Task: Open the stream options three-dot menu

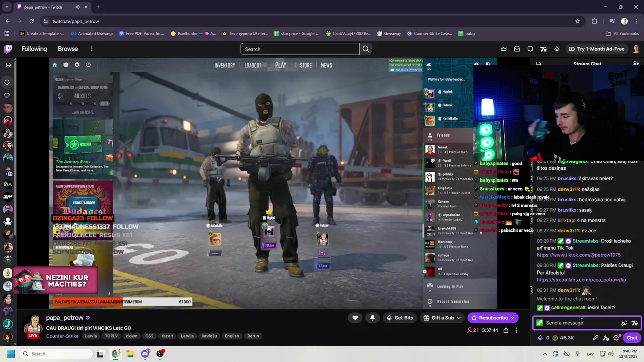Action: [516, 330]
